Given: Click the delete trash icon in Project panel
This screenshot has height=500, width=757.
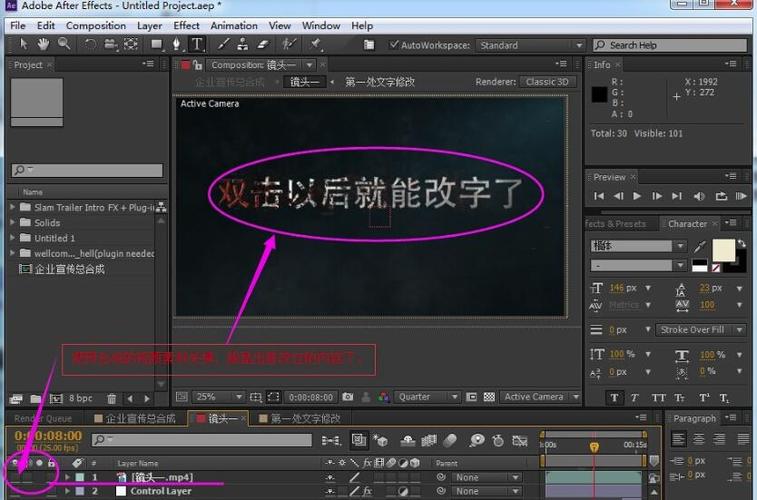Looking at the screenshot, I should 112,399.
